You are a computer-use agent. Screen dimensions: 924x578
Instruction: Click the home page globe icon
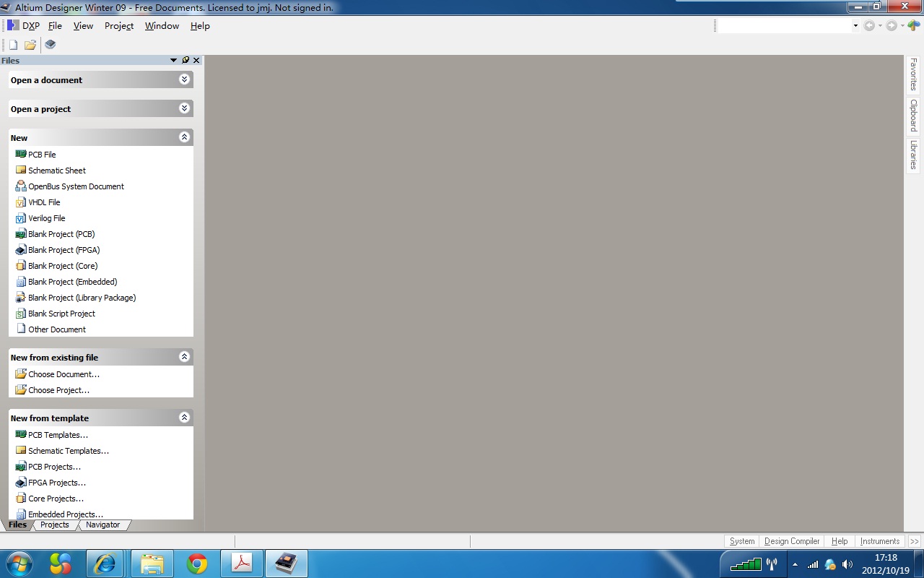click(914, 25)
